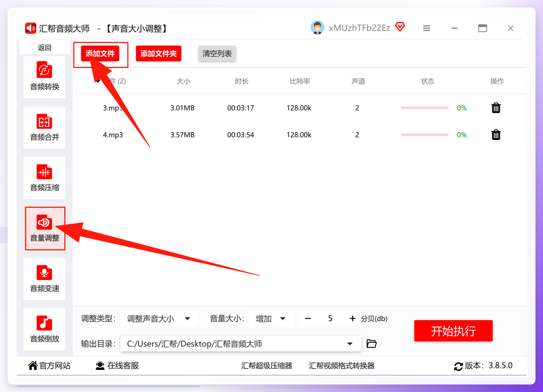Open the 音频压缩 audio compression tool
The image size is (543, 392).
tap(44, 178)
